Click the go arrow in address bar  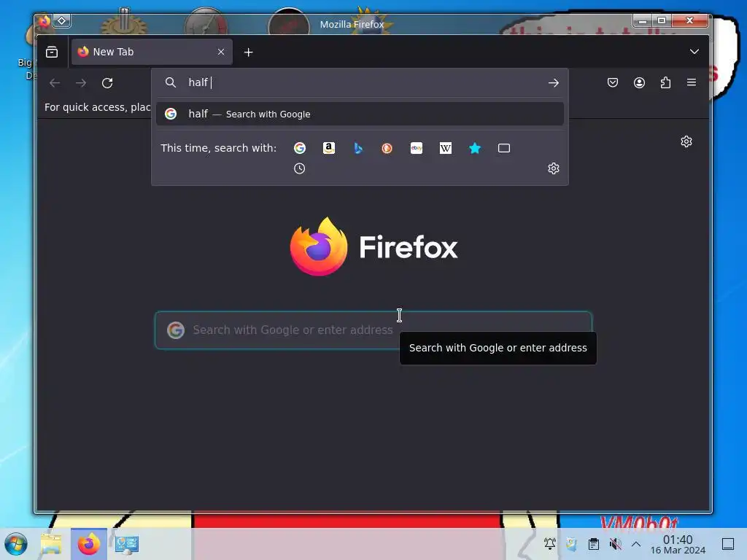(553, 83)
